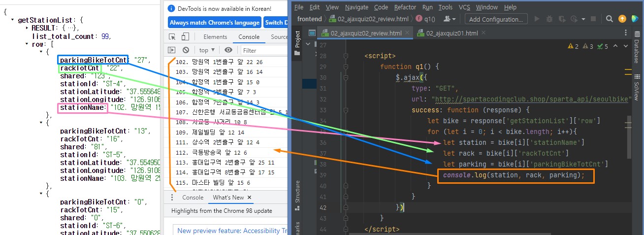Viewport: 644px width, 235px height.
Task: Open the Navigate menu in IDE
Action: [356, 7]
